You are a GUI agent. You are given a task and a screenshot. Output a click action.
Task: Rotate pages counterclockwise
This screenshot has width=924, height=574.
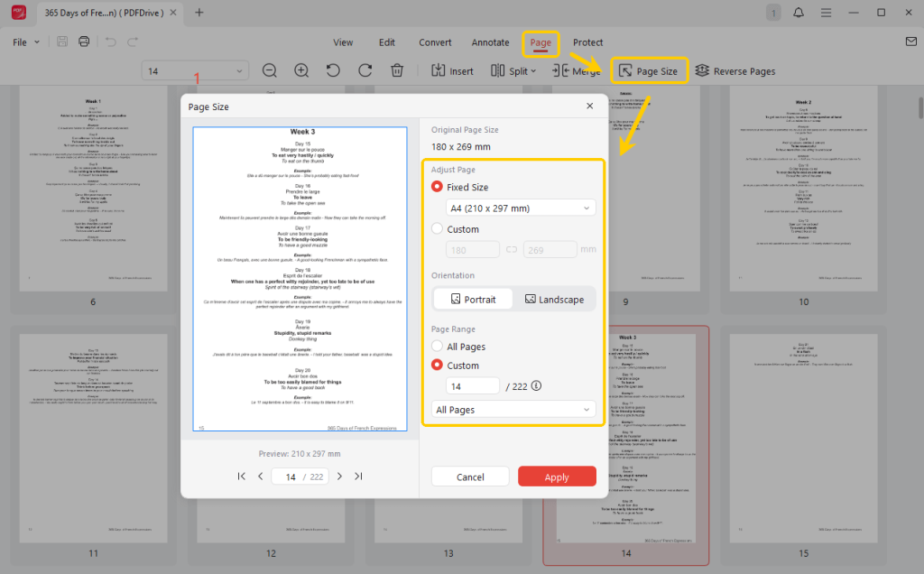coord(333,69)
